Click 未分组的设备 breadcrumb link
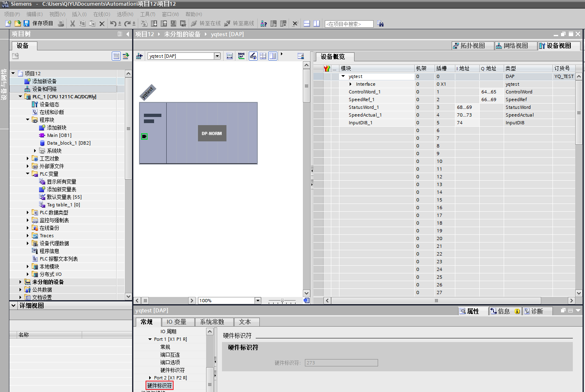The height and width of the screenshot is (392, 585). coord(182,34)
